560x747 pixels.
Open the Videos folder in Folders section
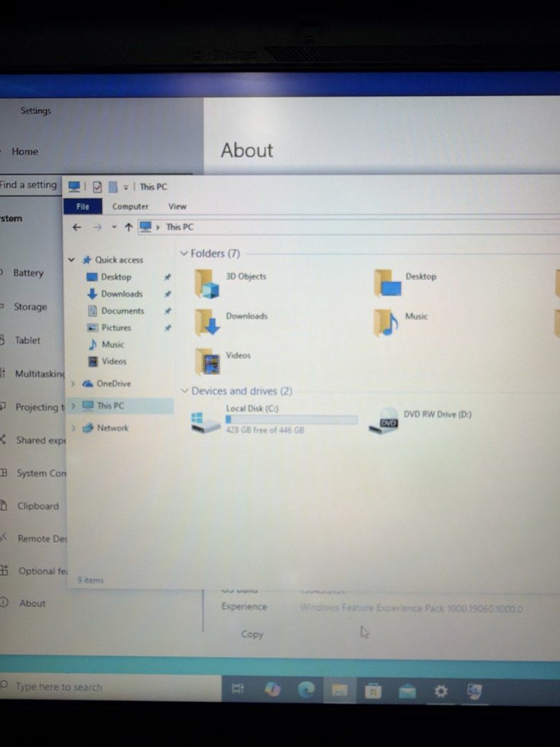coord(207,362)
